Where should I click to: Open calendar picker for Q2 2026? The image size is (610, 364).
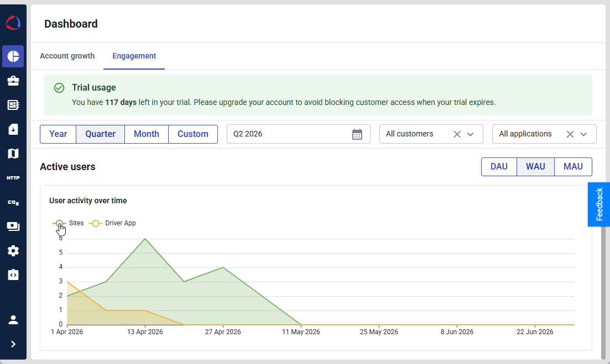(x=357, y=134)
